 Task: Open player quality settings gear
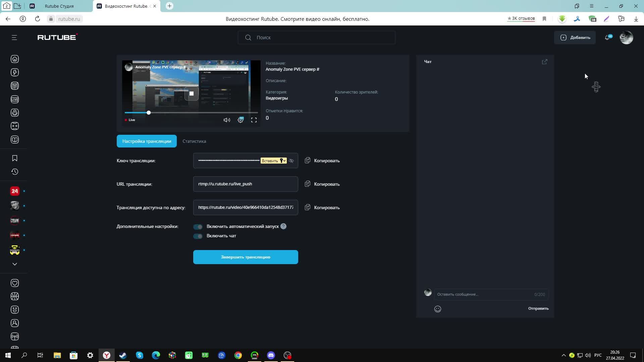click(x=240, y=120)
